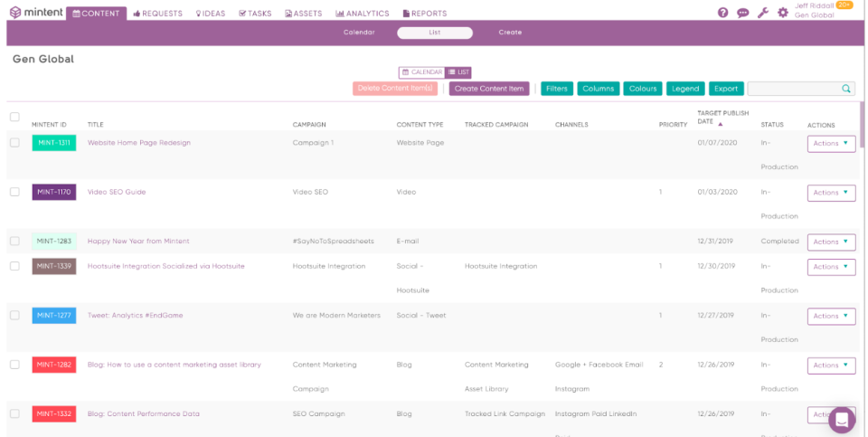Click the Mintent logo icon
Image resolution: width=868 pixels, height=437 pixels.
click(x=15, y=12)
